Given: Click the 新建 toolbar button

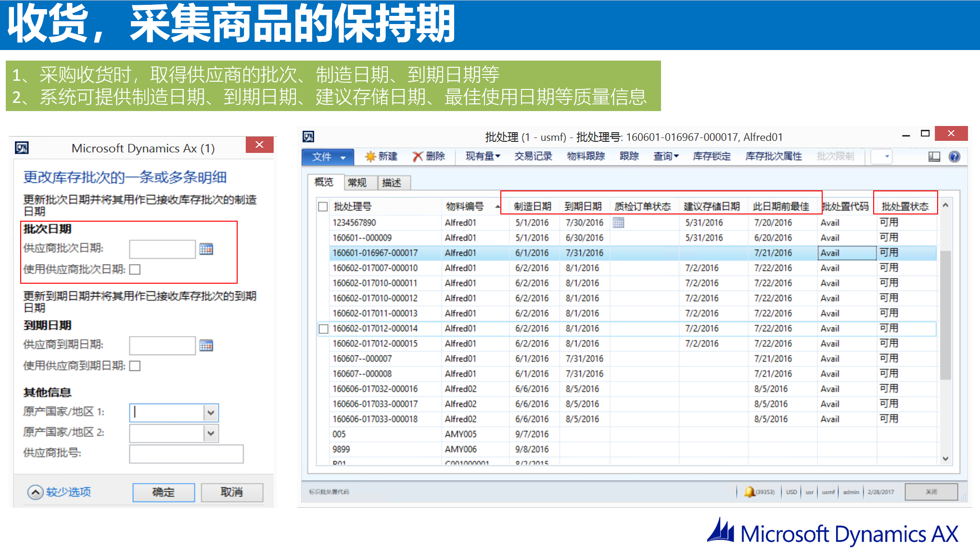Looking at the screenshot, I should pos(381,156).
